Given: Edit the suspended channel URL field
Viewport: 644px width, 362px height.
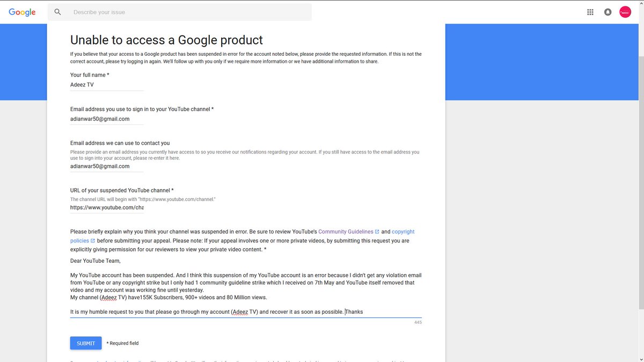Looking at the screenshot, I should pyautogui.click(x=107, y=208).
